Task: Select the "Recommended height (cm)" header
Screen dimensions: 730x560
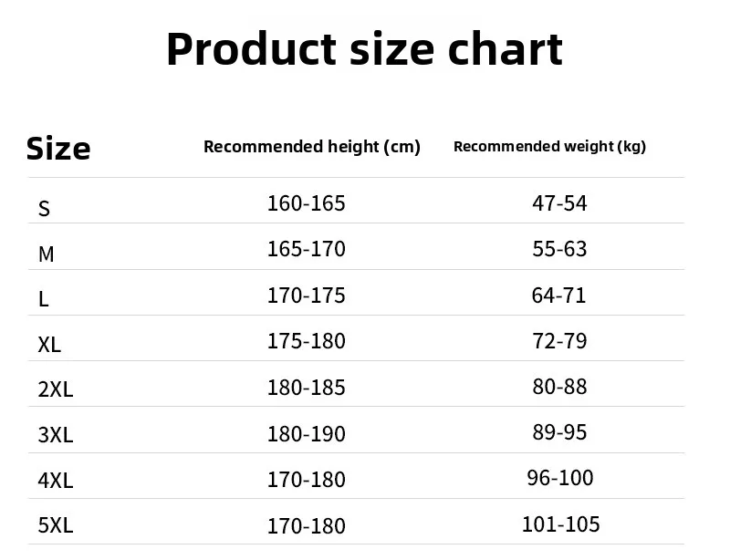Action: point(312,147)
